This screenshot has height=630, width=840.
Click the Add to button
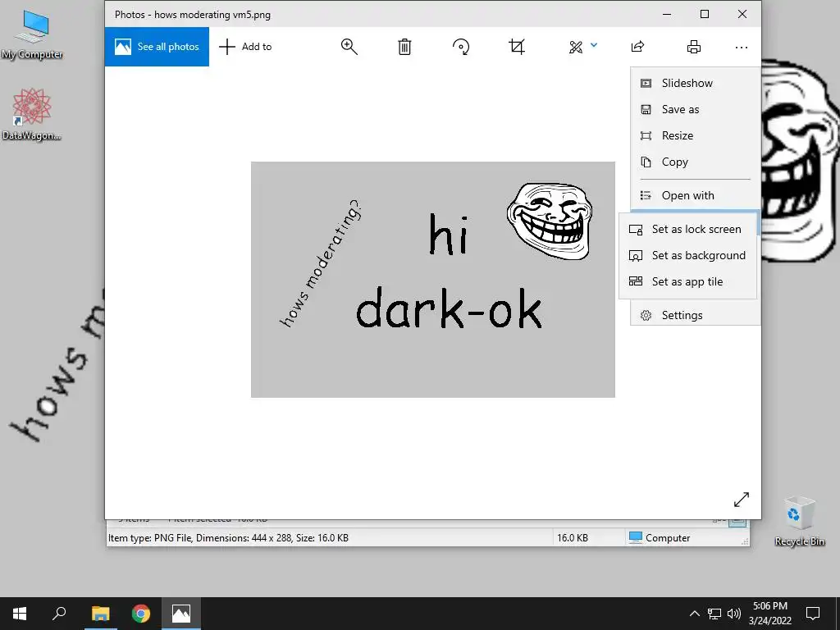(245, 47)
